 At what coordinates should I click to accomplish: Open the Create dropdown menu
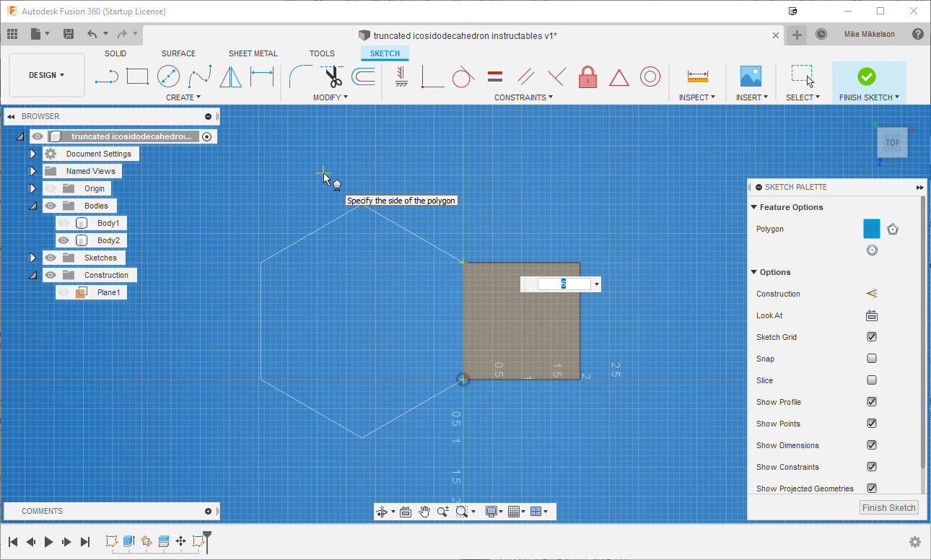[183, 97]
